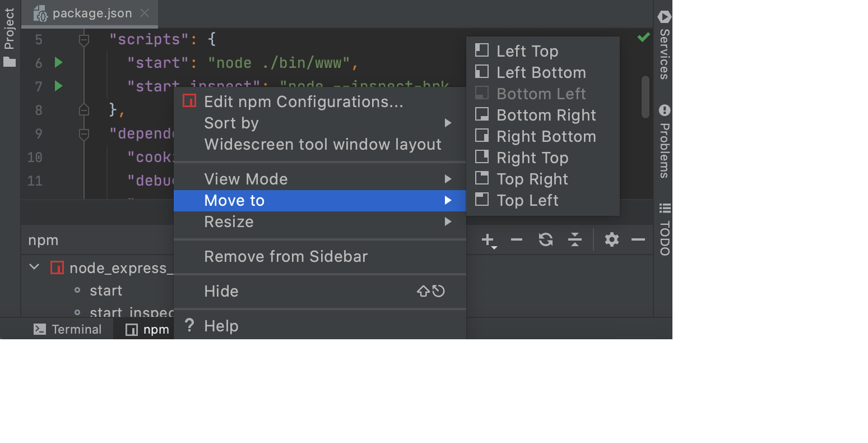Run the start inspect script gutter arrow
868x443 pixels.
[x=59, y=86]
